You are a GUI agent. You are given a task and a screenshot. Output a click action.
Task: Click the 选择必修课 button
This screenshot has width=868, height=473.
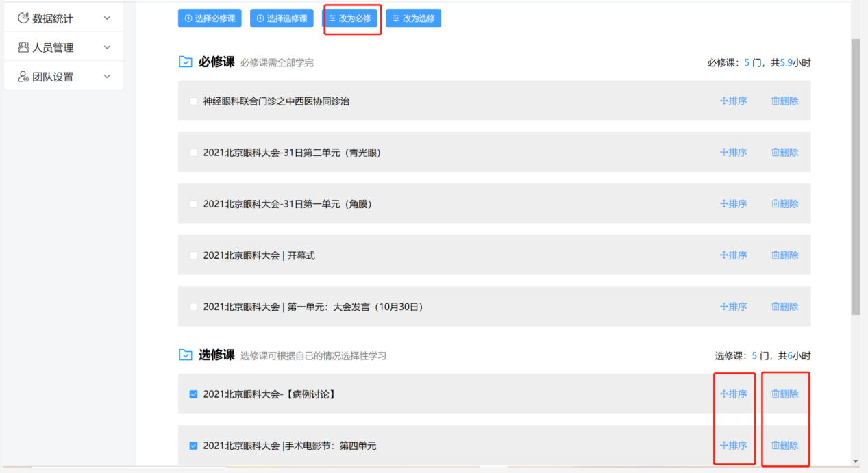pyautogui.click(x=210, y=18)
